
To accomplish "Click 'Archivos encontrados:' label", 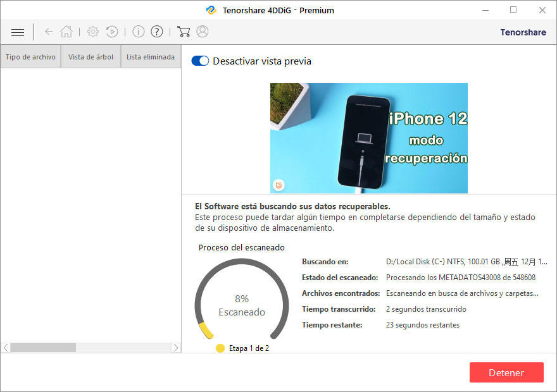I will [x=341, y=293].
